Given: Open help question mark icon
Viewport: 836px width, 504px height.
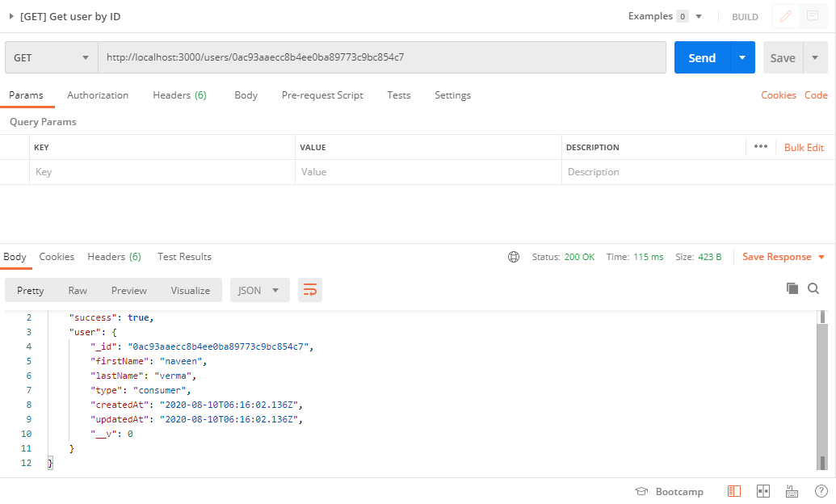Looking at the screenshot, I should 821,491.
